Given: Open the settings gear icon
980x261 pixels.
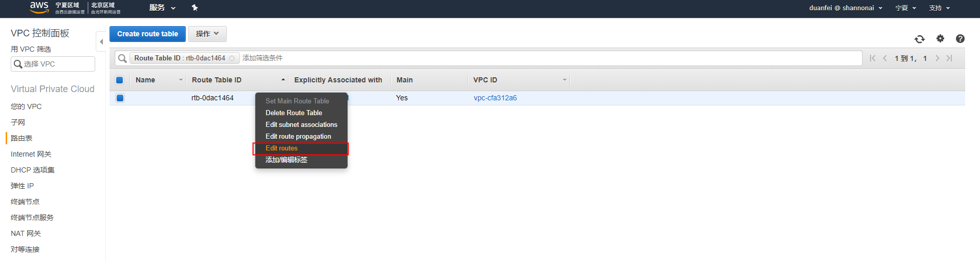Looking at the screenshot, I should point(940,38).
